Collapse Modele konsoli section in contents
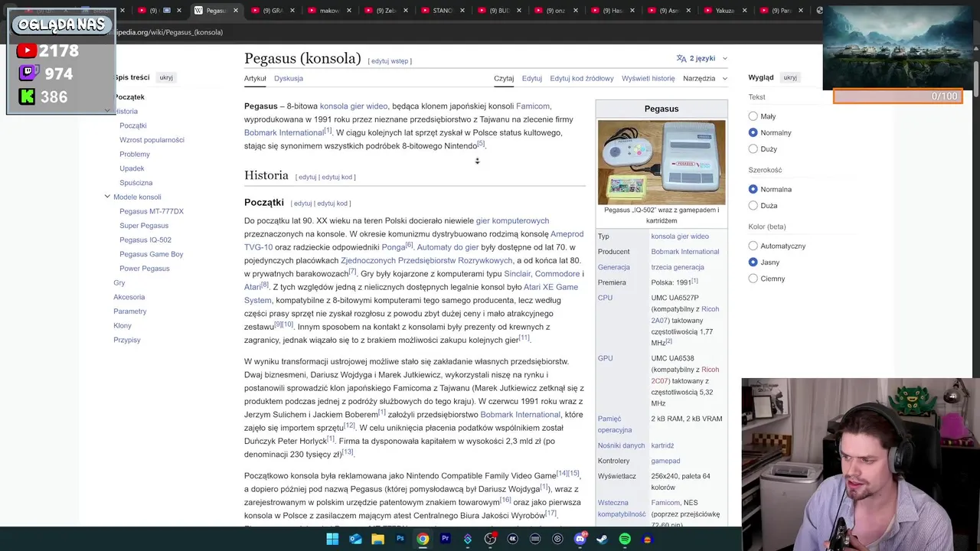This screenshot has height=551, width=980. (x=107, y=197)
